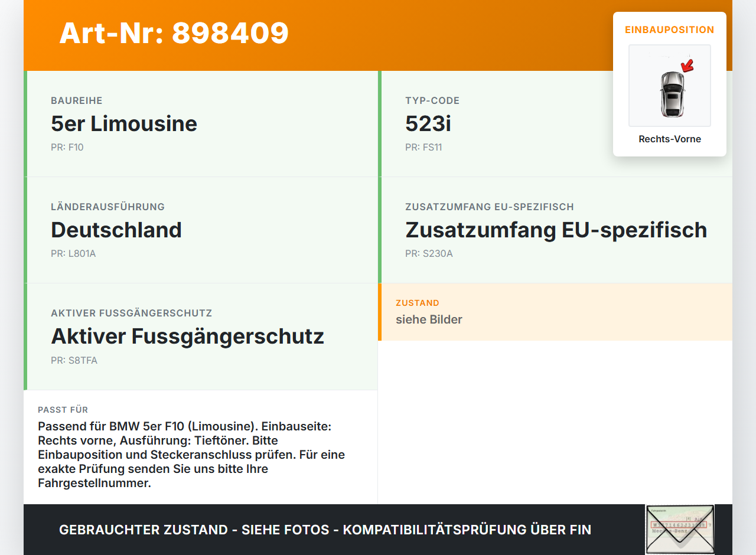Select the large Aktiver Fussgängerschutz value
The image size is (756, 555).
[188, 336]
